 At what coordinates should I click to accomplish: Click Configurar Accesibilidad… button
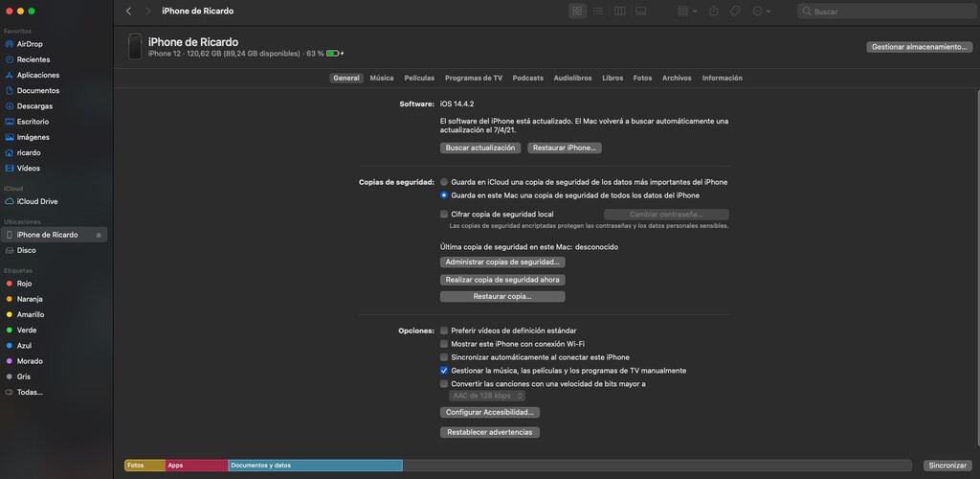click(x=490, y=413)
